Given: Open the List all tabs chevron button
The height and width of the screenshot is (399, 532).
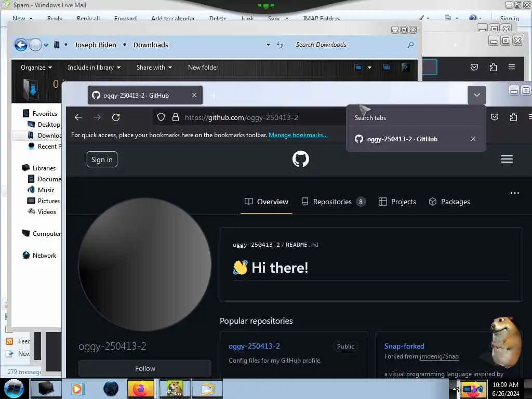Looking at the screenshot, I should 477,95.
